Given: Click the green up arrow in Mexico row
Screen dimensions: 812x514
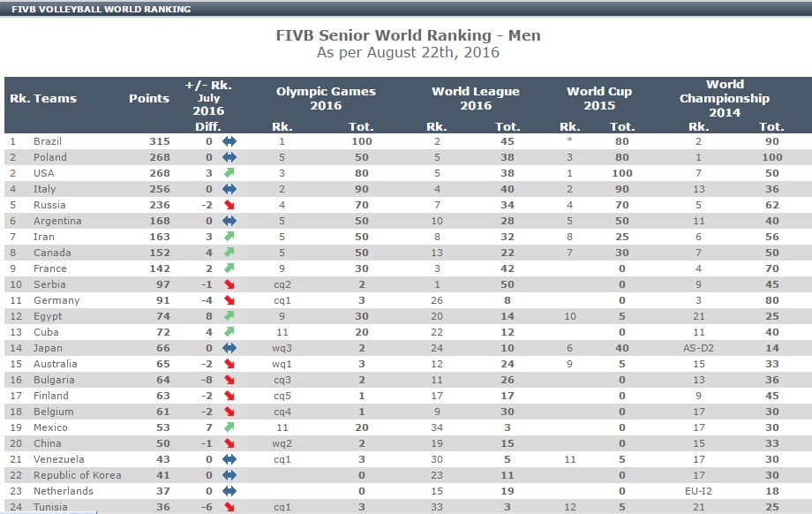Looking at the screenshot, I should (229, 427).
